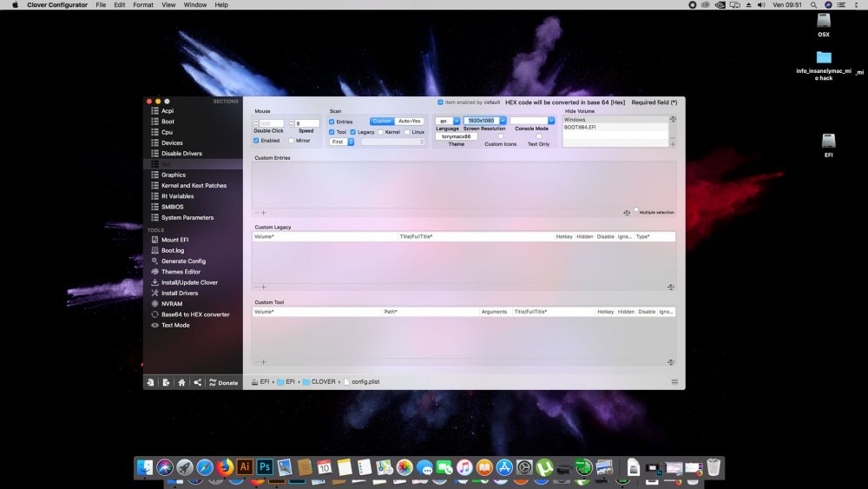The image size is (868, 489).
Task: Toggle the Scan Entries checkbox
Action: point(332,122)
